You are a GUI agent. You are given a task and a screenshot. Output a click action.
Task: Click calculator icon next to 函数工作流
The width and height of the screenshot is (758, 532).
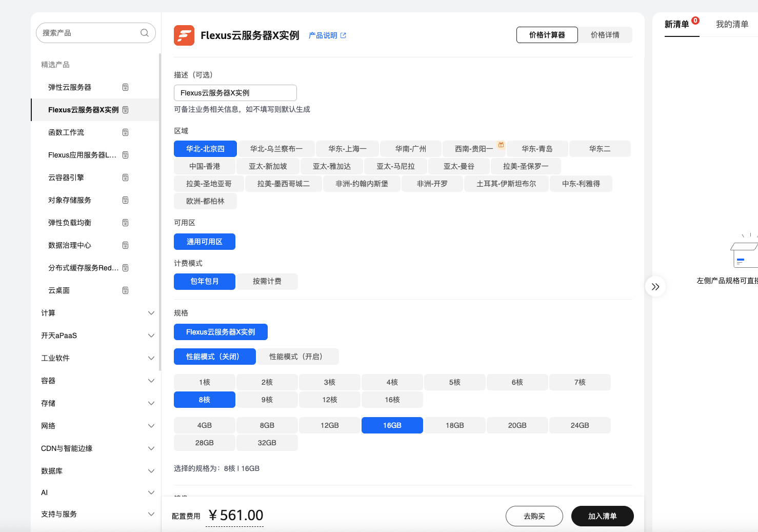tap(126, 132)
